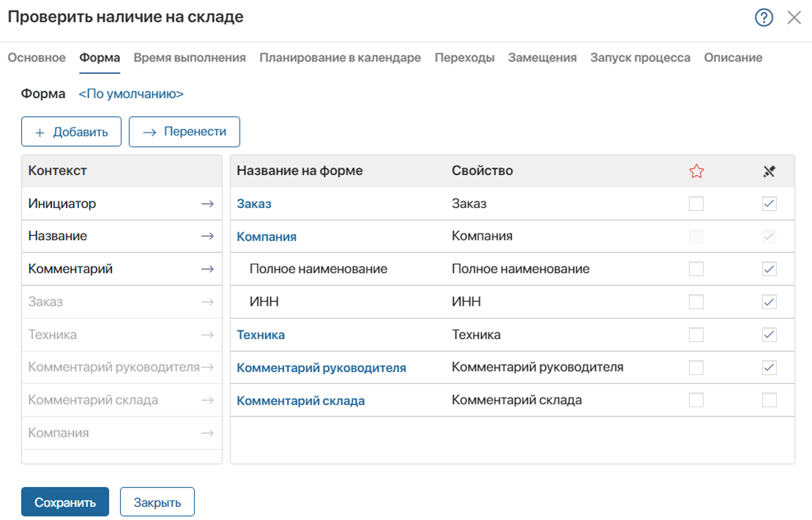Open the help question mark icon
This screenshot has width=812, height=520.
point(764,18)
